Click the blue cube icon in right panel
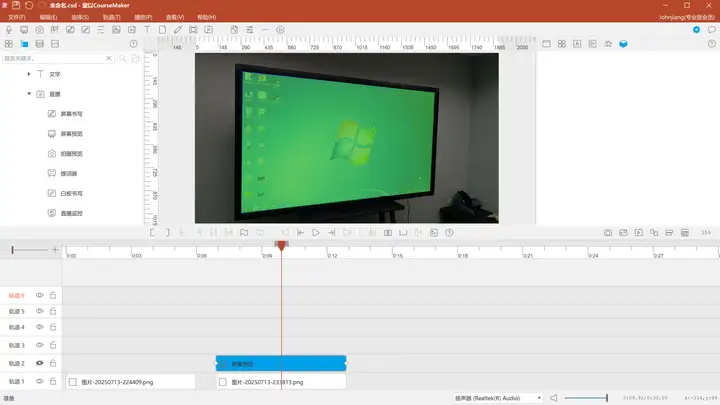Screen dimensions: 720x405 pos(623,44)
